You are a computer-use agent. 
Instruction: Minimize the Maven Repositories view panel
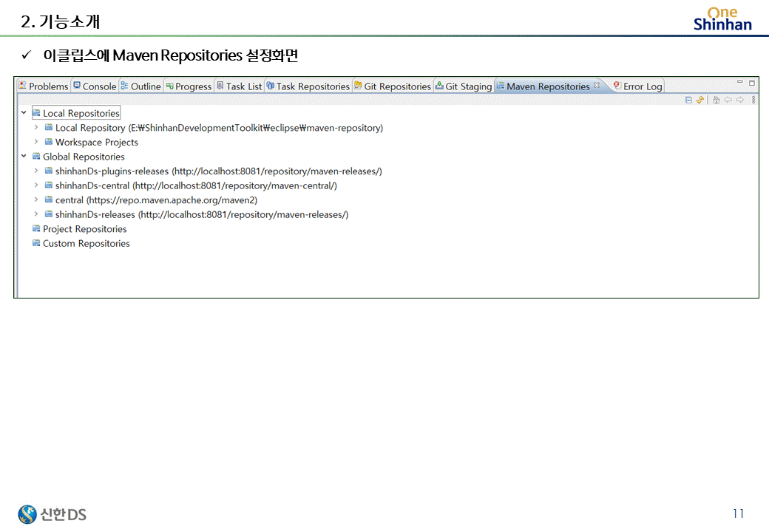tap(740, 82)
